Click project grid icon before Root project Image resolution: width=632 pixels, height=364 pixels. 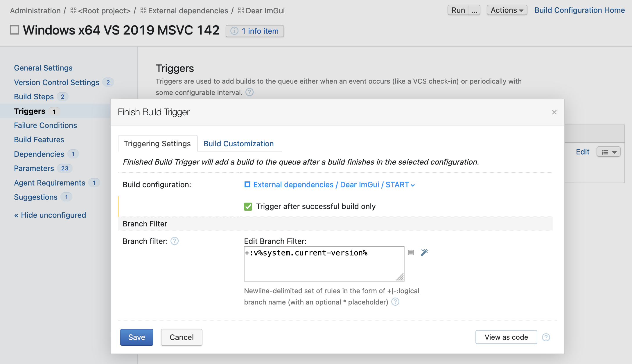coord(73,11)
